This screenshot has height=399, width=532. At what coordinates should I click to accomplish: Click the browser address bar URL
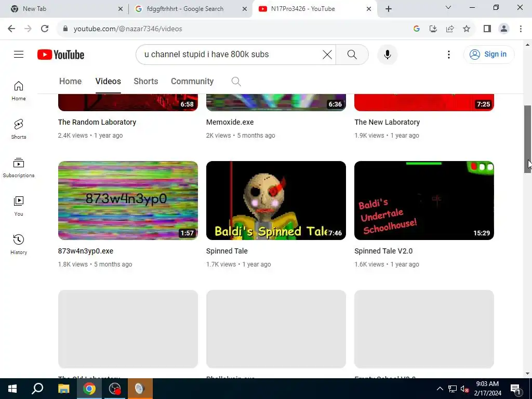128,29
